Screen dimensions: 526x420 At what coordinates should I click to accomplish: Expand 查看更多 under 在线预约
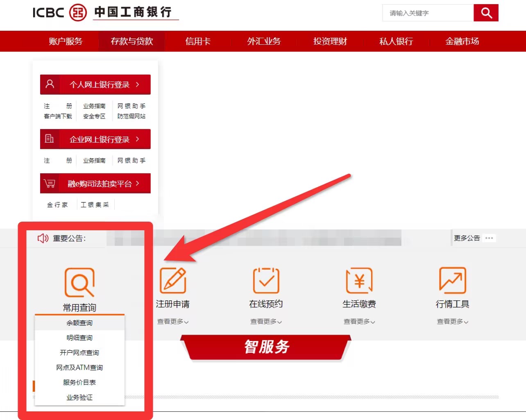(266, 322)
